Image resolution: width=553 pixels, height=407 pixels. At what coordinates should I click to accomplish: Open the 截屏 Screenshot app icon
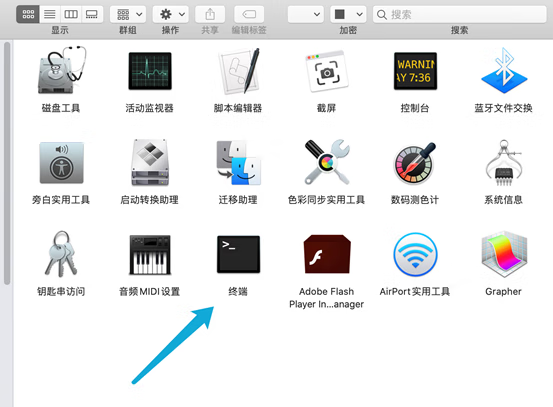pos(327,71)
